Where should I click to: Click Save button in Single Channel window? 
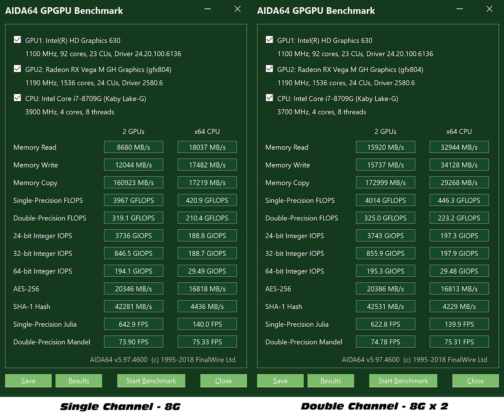[x=28, y=381]
